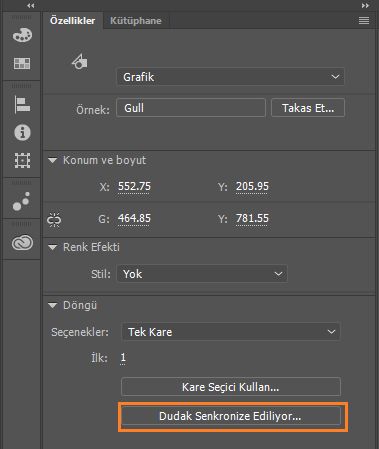Open the Info panel icon
379x449 pixels.
[22, 132]
